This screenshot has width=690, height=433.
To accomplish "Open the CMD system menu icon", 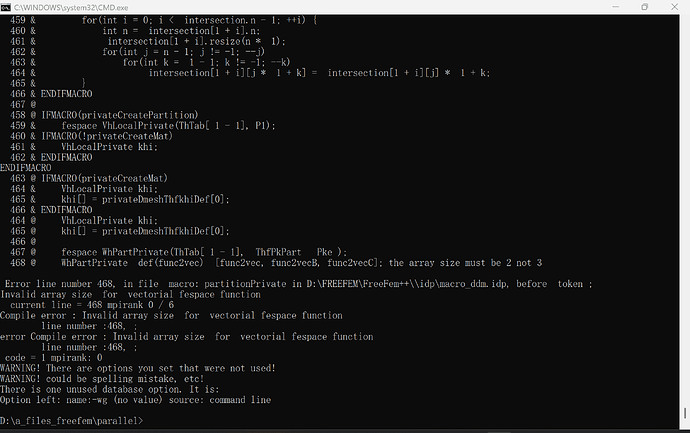I will tap(6, 7).
